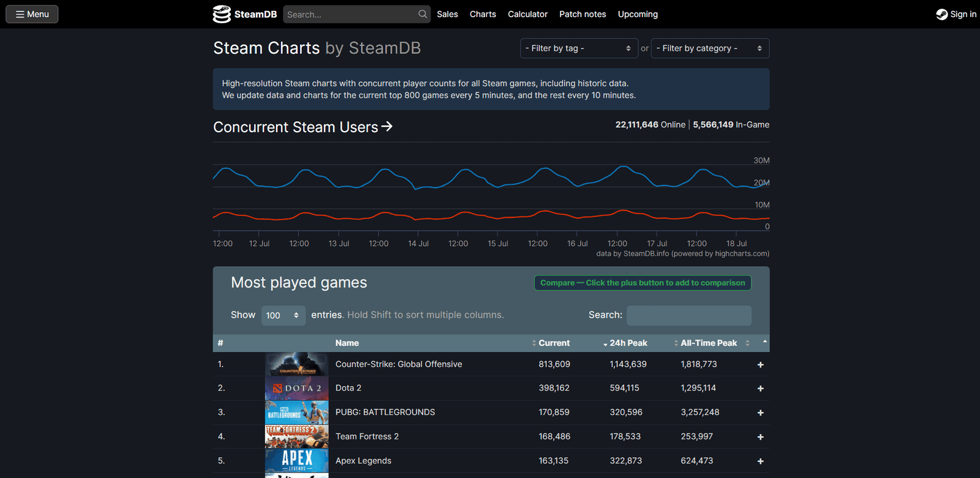Open the Apex Legends thumbnail
Viewport: 980px width, 478px height.
296,461
